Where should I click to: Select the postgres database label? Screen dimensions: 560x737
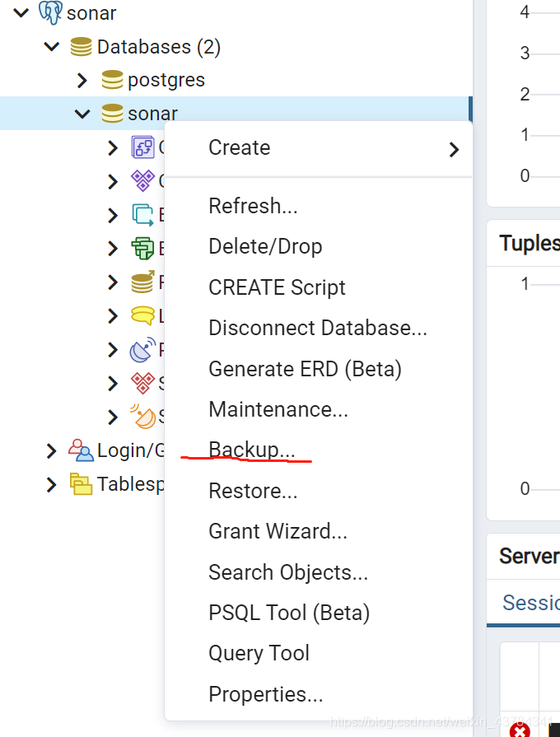166,81
